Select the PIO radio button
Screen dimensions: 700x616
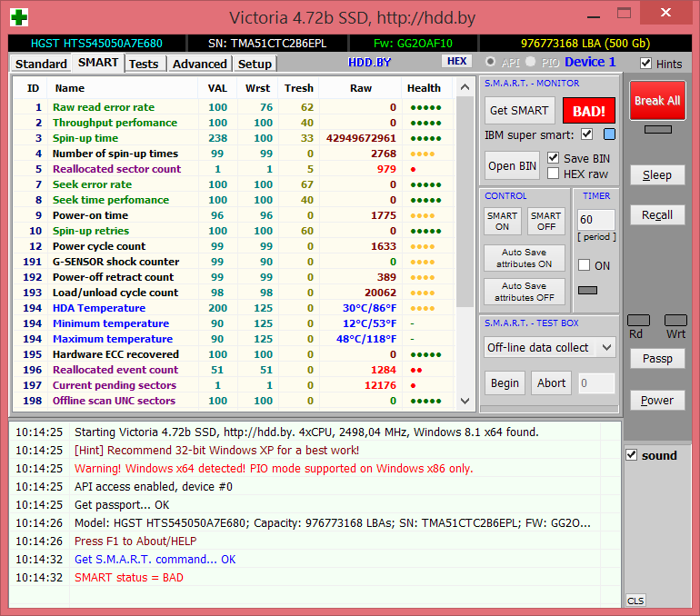click(530, 62)
